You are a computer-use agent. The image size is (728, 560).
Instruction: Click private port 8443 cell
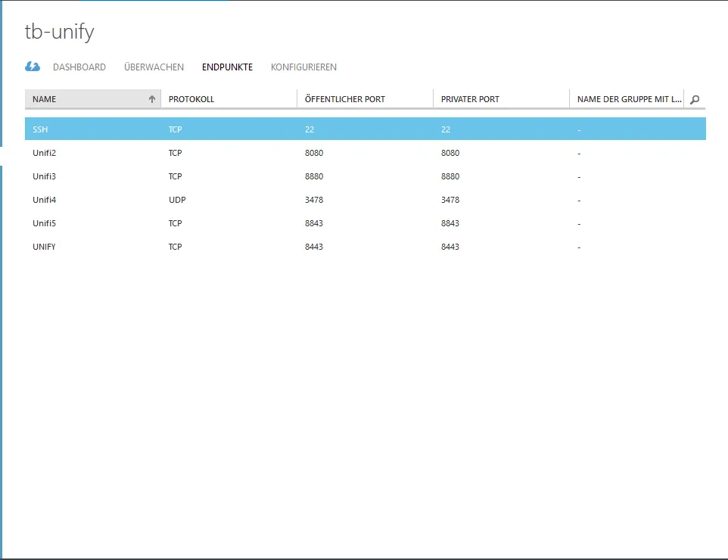point(450,247)
